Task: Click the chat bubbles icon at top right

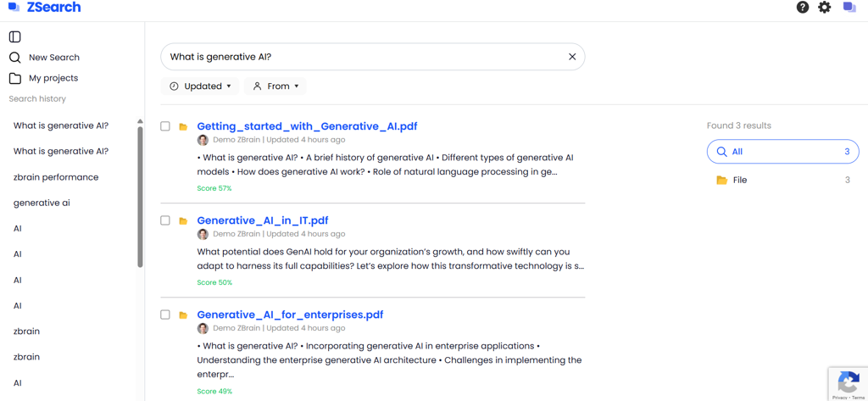Action: tap(849, 8)
